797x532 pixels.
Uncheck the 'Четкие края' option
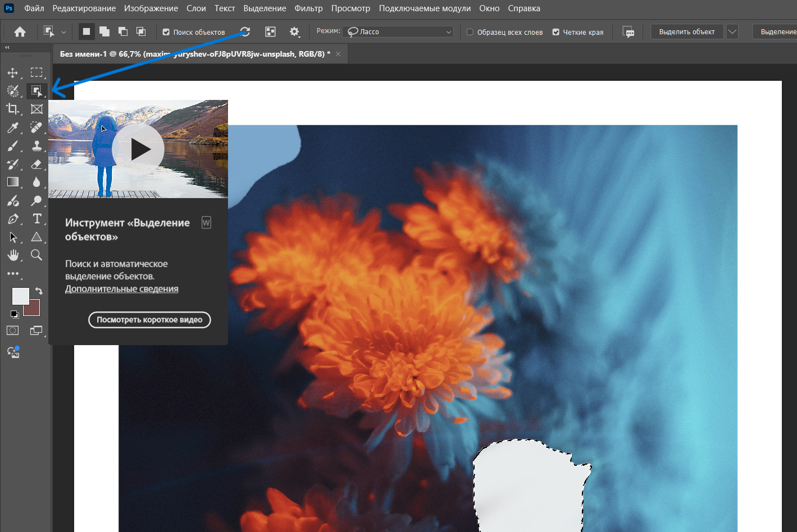point(556,33)
